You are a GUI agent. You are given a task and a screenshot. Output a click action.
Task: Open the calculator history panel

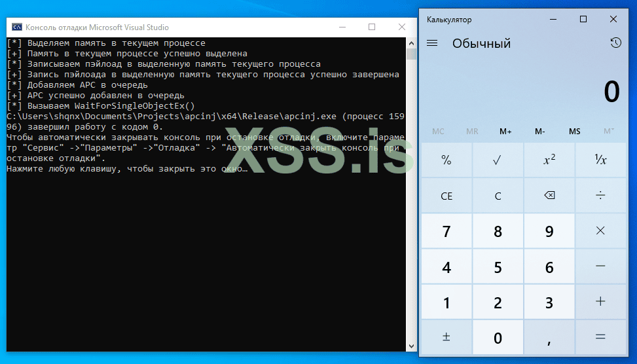615,43
